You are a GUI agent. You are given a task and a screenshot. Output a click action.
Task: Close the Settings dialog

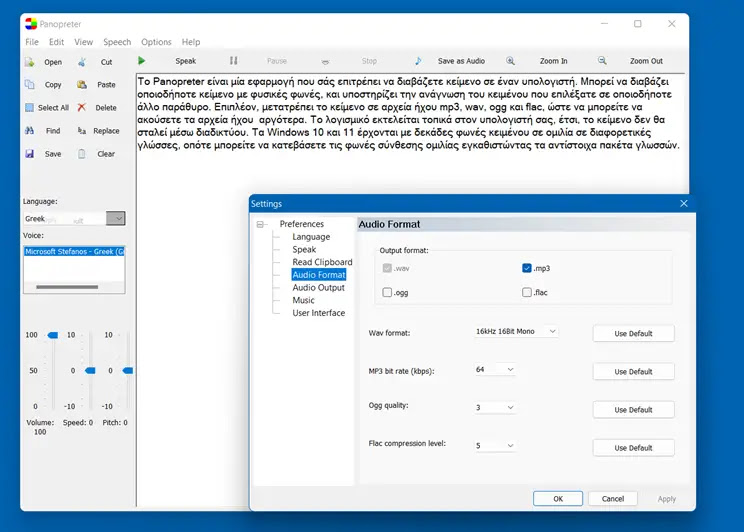[684, 203]
